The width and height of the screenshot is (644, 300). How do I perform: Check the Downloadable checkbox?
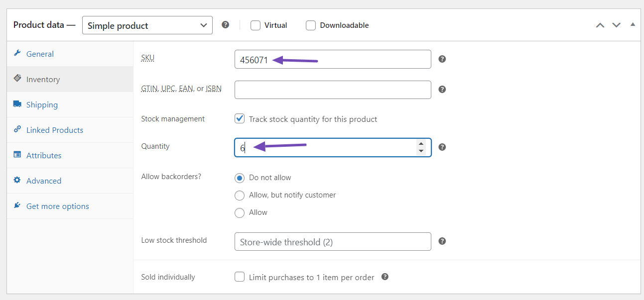coord(310,25)
